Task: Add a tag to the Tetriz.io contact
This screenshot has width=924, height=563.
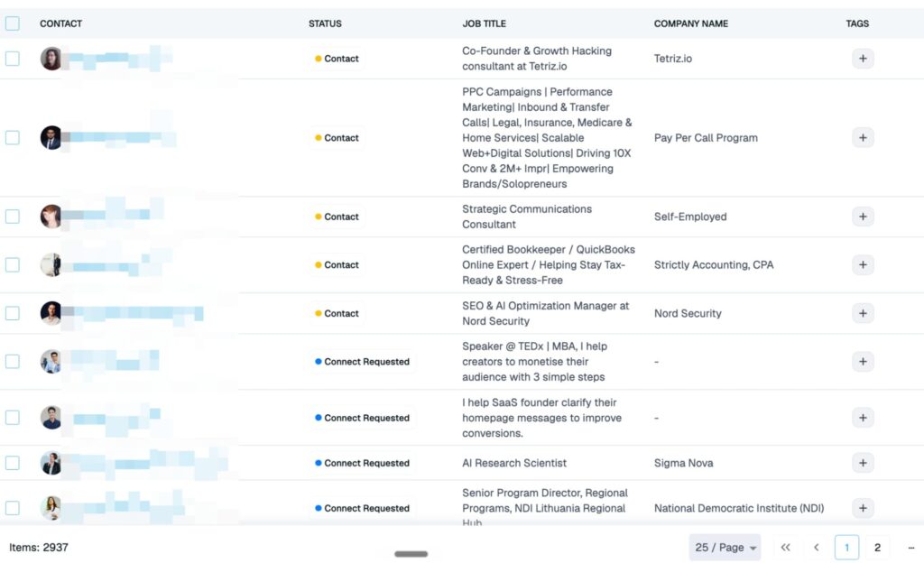Action: [x=863, y=59]
